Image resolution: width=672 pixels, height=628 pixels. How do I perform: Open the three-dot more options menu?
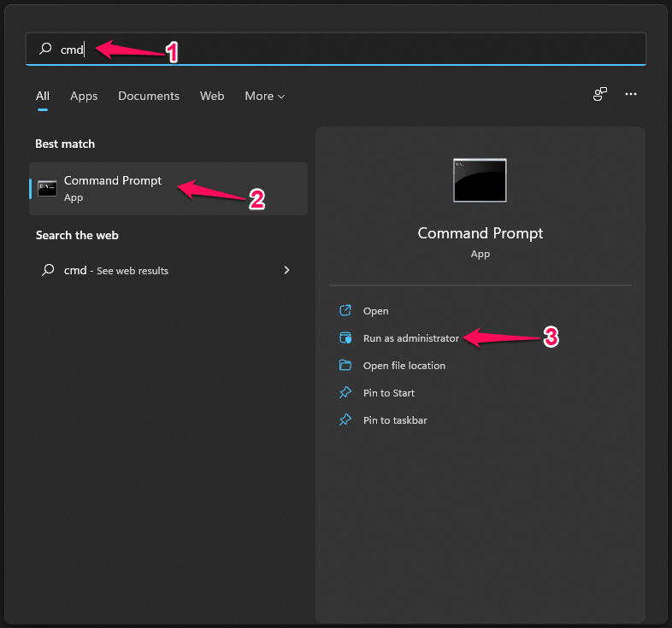[x=631, y=94]
